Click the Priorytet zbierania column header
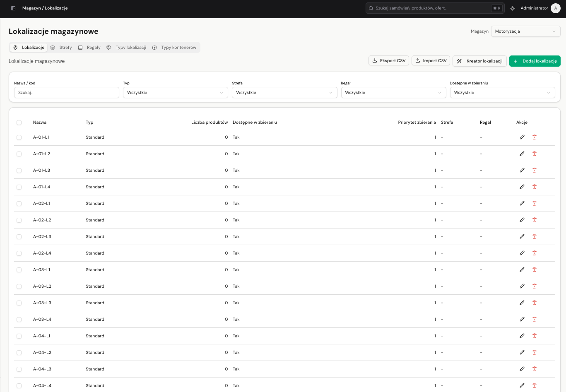The width and height of the screenshot is (566, 392). 417,123
